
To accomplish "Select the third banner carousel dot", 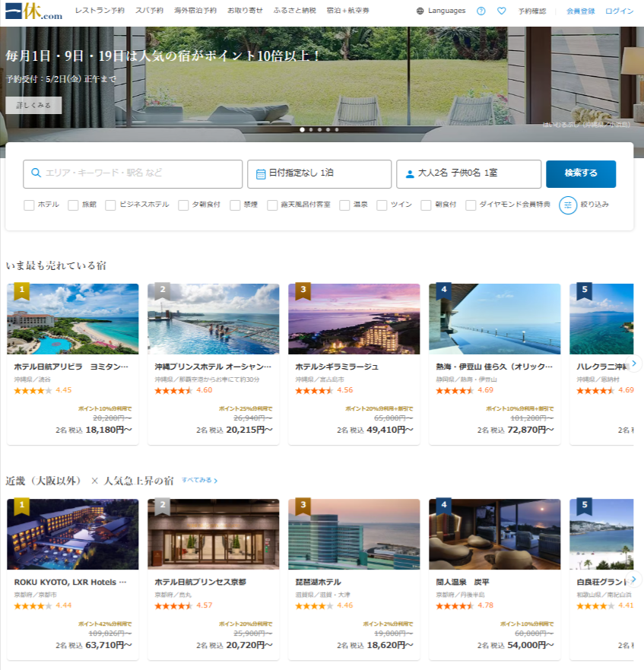I will [319, 129].
